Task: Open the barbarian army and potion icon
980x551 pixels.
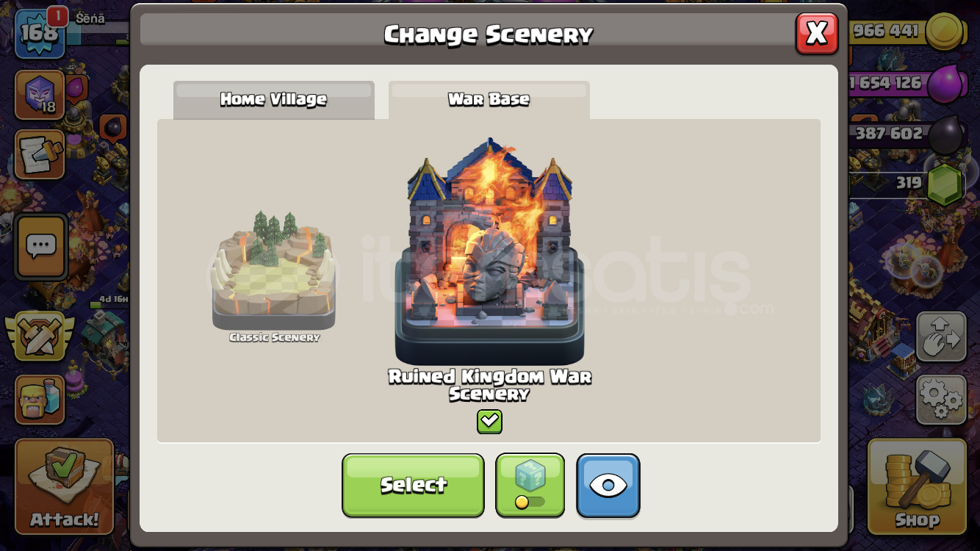Action: [40, 400]
